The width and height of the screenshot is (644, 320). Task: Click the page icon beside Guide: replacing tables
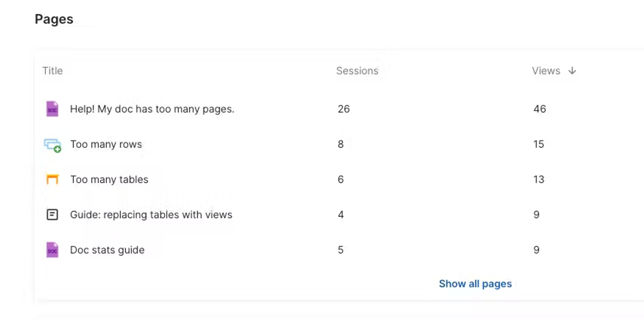(52, 215)
